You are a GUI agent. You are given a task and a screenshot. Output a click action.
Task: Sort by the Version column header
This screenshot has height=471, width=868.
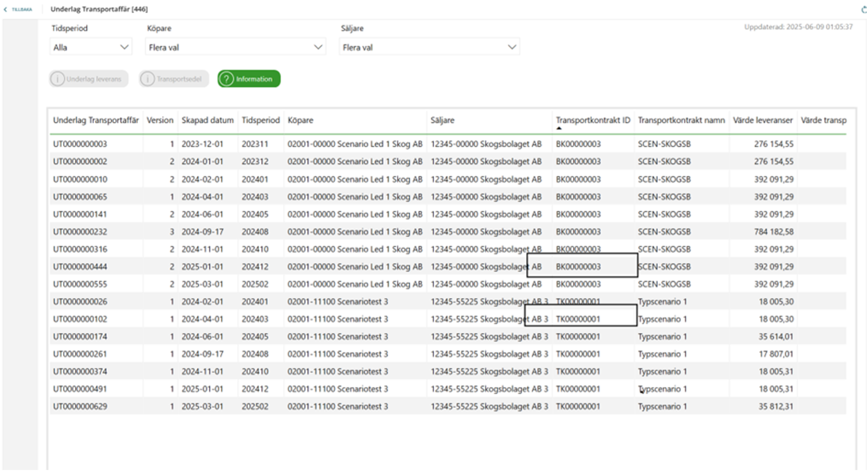(x=160, y=120)
